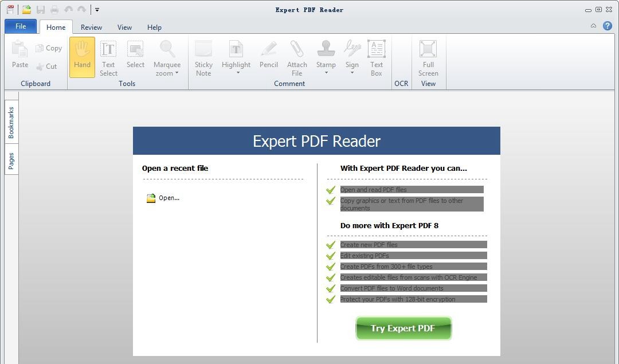Expand the Stamp dropdown arrow
Viewport: 619px width, 364px height.
click(x=326, y=73)
